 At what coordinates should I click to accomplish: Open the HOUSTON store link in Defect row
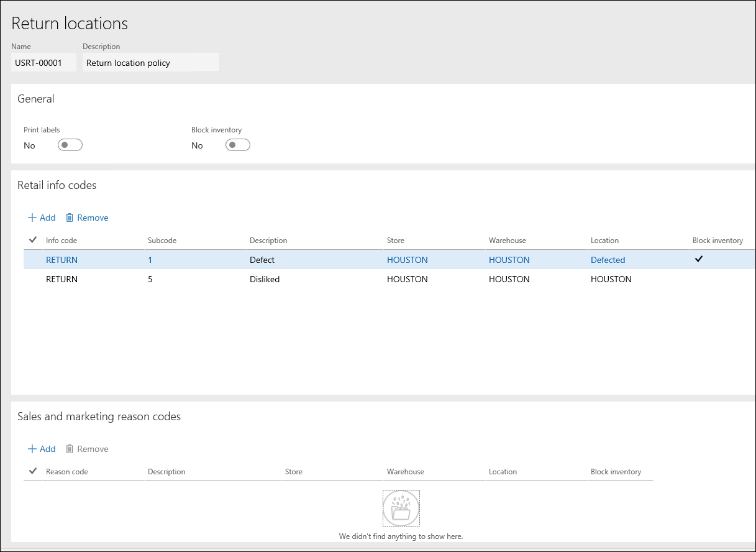coord(407,260)
